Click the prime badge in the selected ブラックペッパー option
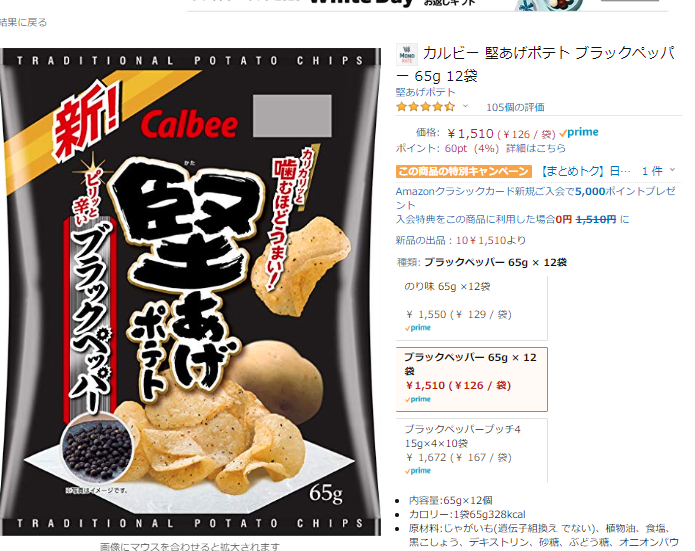Viewport: 695px width, 551px height. pyautogui.click(x=418, y=399)
